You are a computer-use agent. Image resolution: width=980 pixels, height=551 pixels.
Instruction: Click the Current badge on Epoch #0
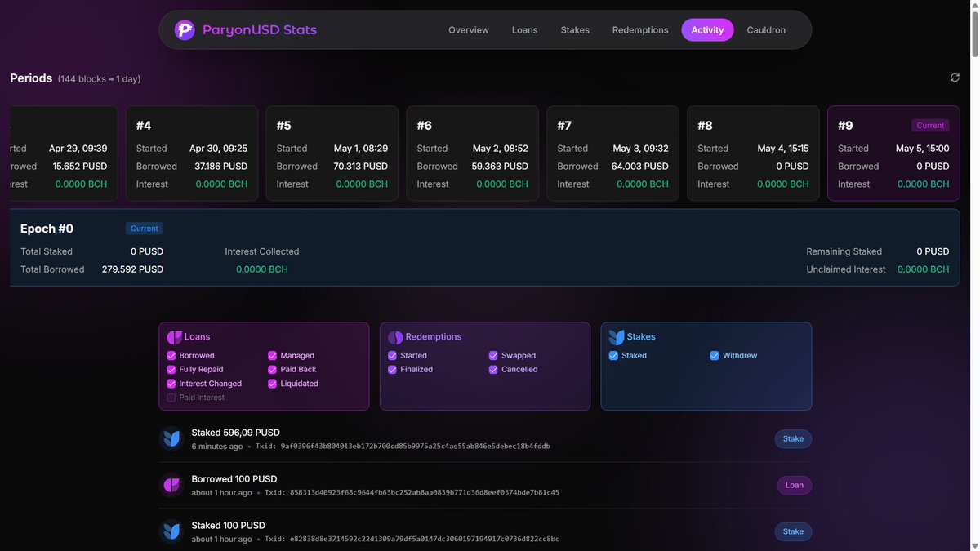145,229
